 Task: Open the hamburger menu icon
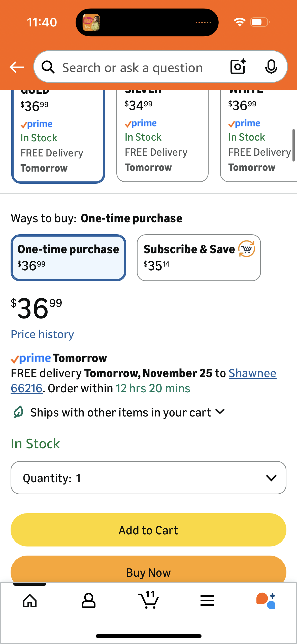(207, 601)
